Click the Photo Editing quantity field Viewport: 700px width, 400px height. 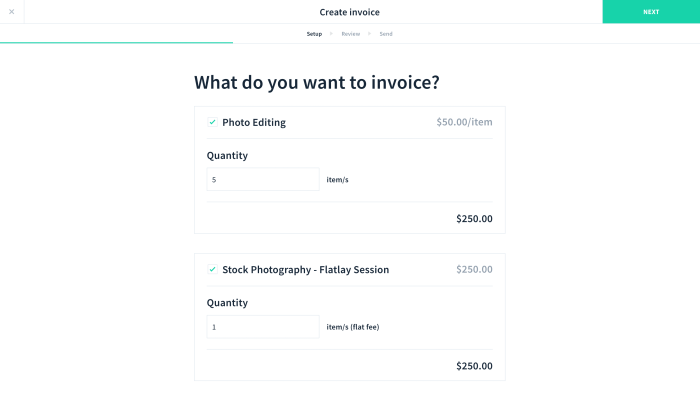(x=263, y=180)
